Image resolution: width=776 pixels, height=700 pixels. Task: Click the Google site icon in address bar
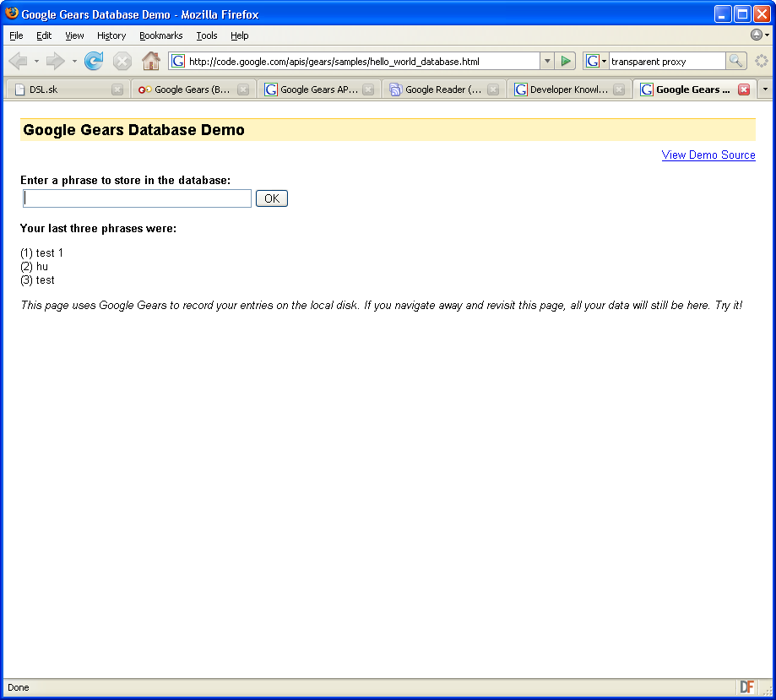tap(178, 62)
